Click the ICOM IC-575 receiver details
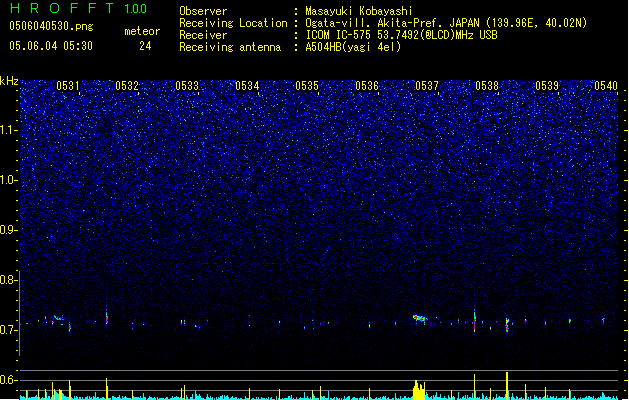 tap(401, 35)
